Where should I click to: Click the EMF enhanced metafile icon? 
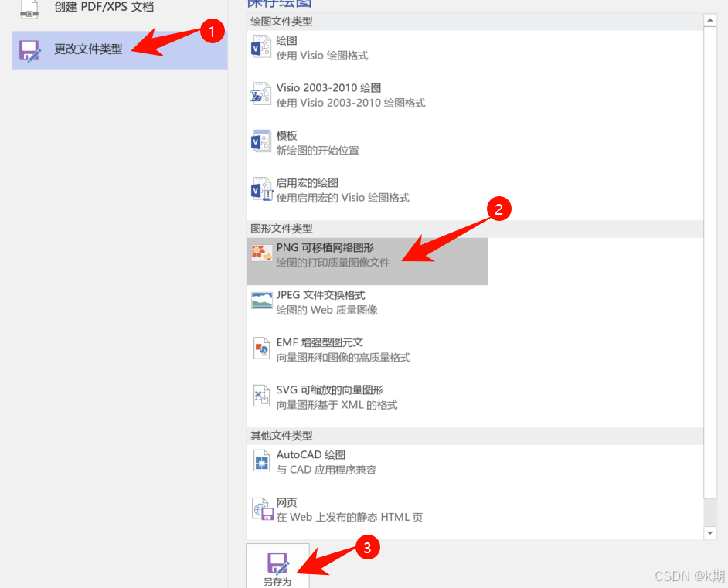[x=261, y=348]
